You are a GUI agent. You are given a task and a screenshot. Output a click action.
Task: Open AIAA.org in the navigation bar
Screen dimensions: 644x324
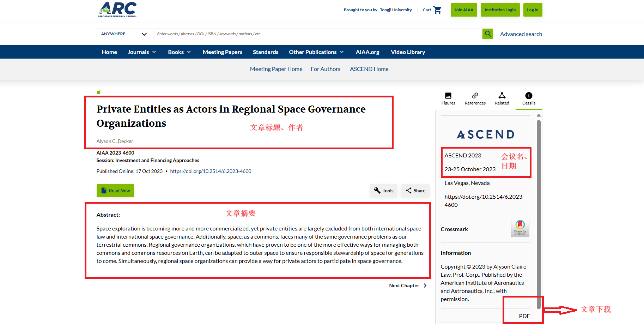[367, 52]
